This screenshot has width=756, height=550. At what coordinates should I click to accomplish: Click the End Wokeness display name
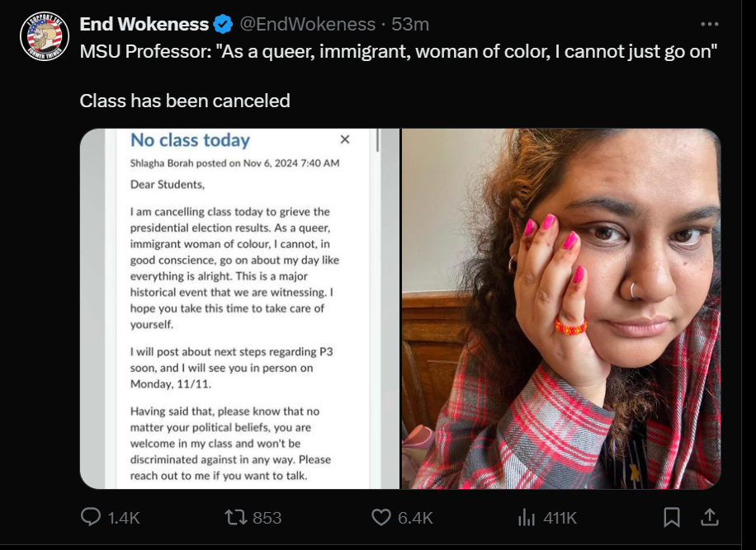144,24
